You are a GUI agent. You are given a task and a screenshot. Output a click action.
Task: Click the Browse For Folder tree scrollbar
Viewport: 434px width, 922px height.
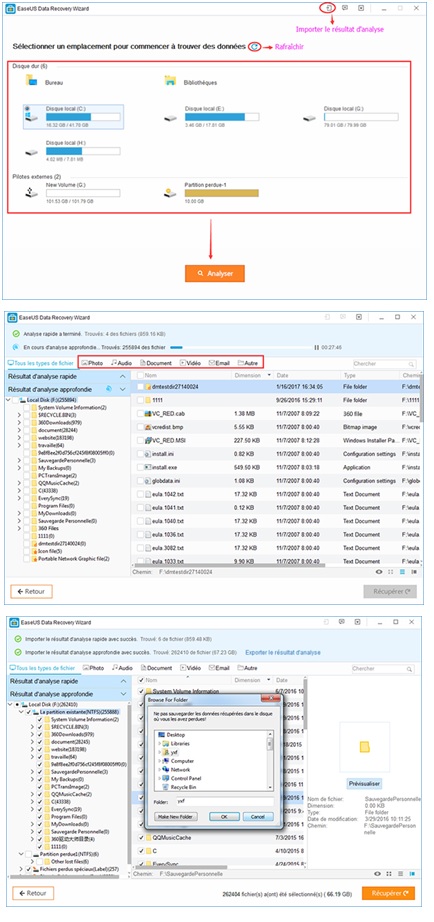tap(270, 760)
